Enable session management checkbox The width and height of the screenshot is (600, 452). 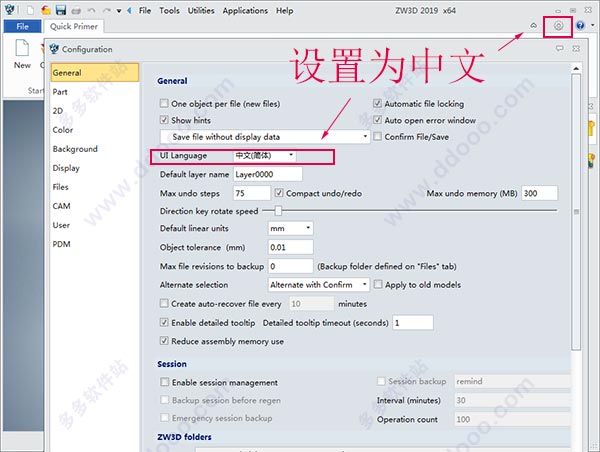tap(165, 382)
